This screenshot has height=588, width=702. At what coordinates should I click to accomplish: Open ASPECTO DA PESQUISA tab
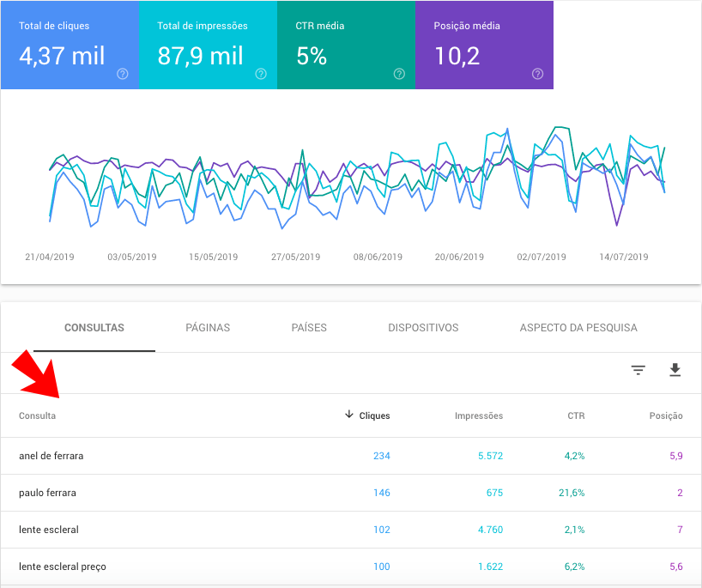[x=578, y=327]
